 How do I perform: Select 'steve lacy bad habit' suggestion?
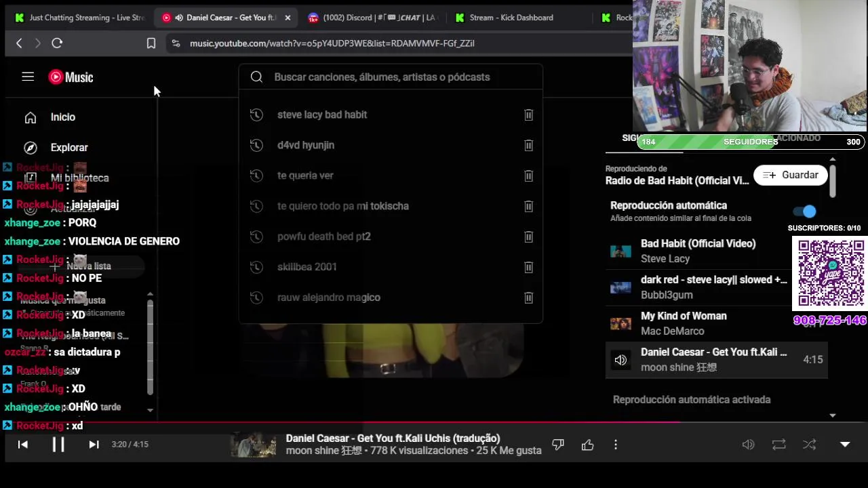322,115
